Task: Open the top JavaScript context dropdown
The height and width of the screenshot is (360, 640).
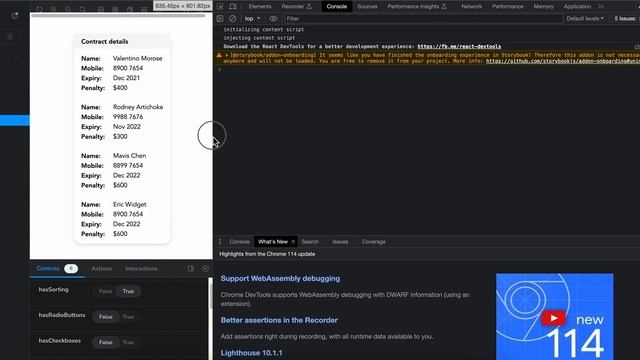Action: pos(252,19)
